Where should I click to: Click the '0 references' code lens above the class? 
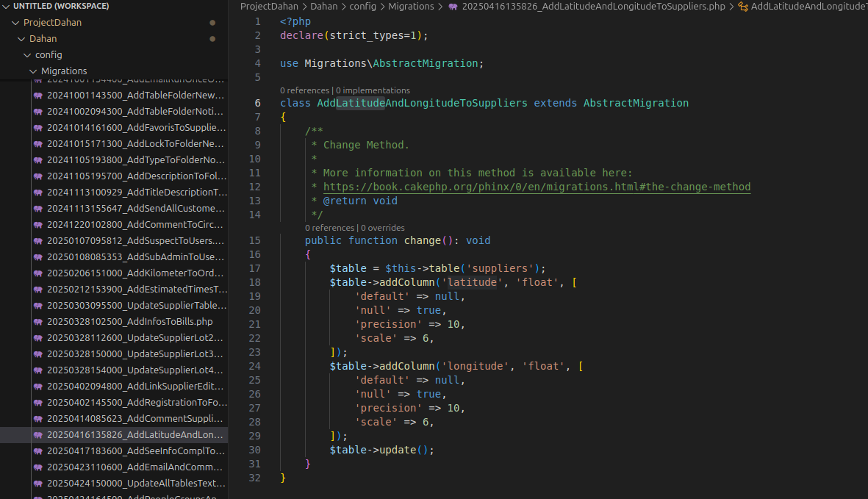[x=304, y=90]
